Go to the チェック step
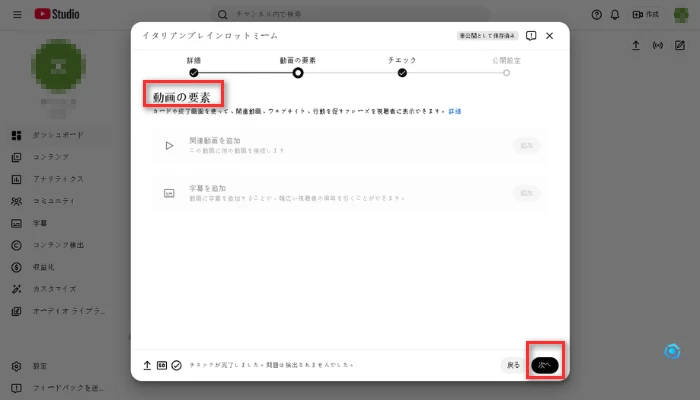The width and height of the screenshot is (700, 400). click(x=402, y=67)
